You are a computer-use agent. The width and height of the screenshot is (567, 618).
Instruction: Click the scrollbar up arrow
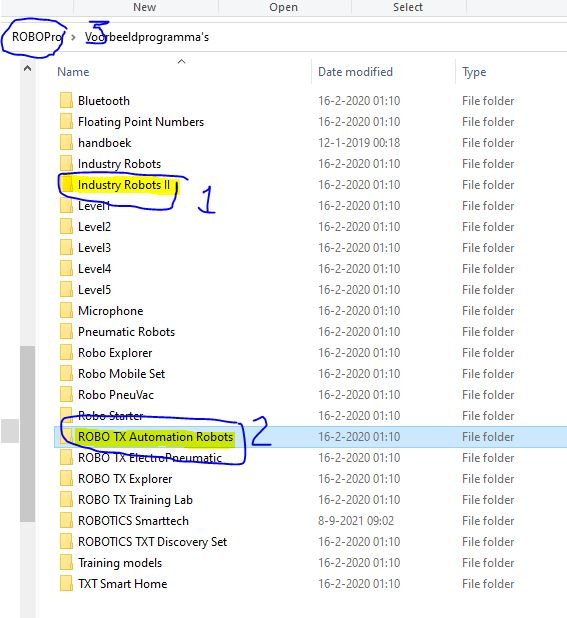(x=27, y=69)
